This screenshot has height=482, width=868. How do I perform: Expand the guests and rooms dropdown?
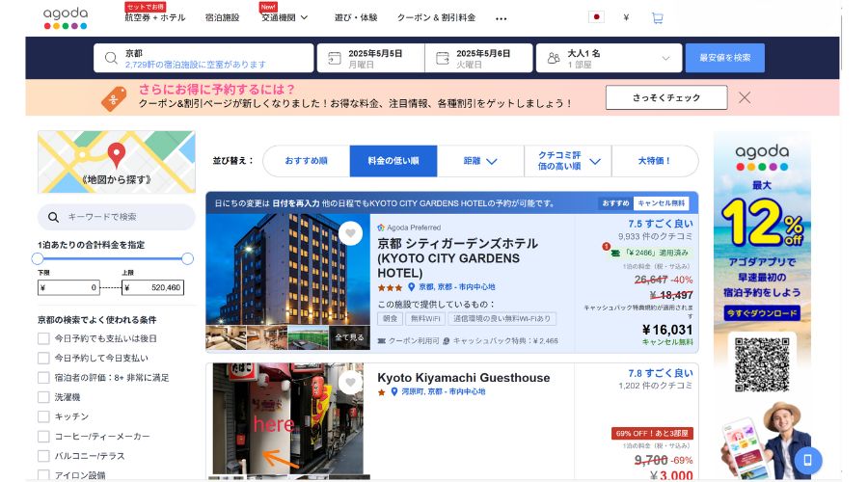click(665, 58)
